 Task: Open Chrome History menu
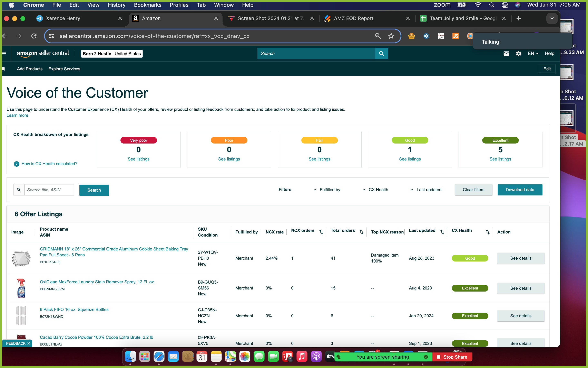pyautogui.click(x=116, y=5)
